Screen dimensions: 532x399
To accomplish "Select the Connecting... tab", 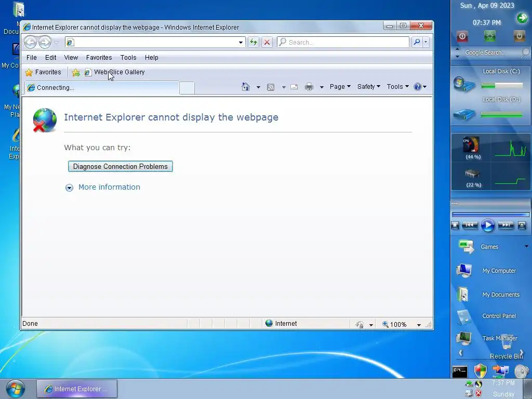I will coord(101,88).
